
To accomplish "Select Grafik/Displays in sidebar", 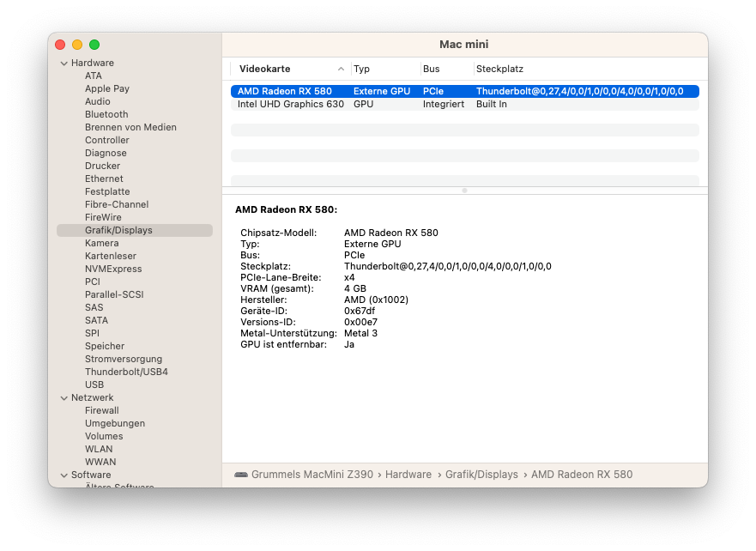I will pyautogui.click(x=135, y=230).
